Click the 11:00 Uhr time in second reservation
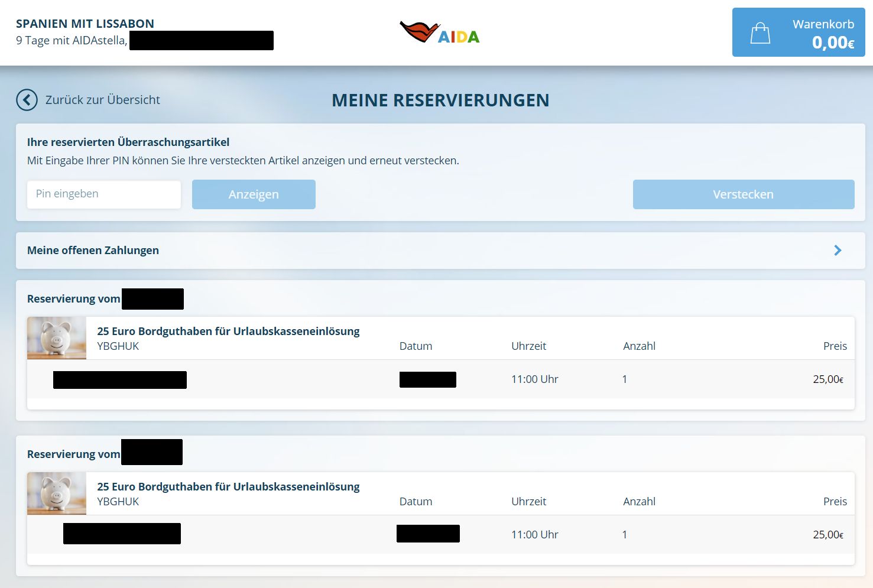This screenshot has height=588, width=873. [x=534, y=535]
